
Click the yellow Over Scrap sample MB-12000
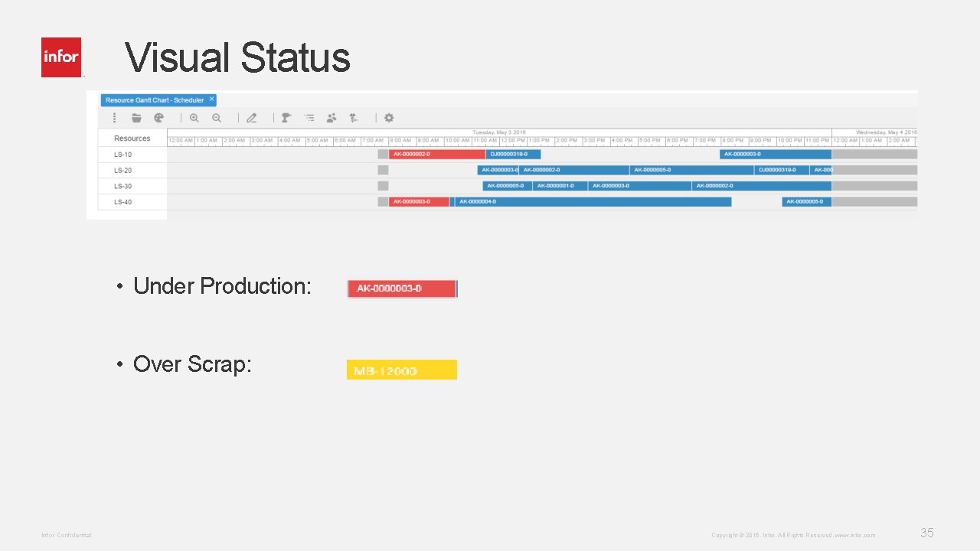401,370
